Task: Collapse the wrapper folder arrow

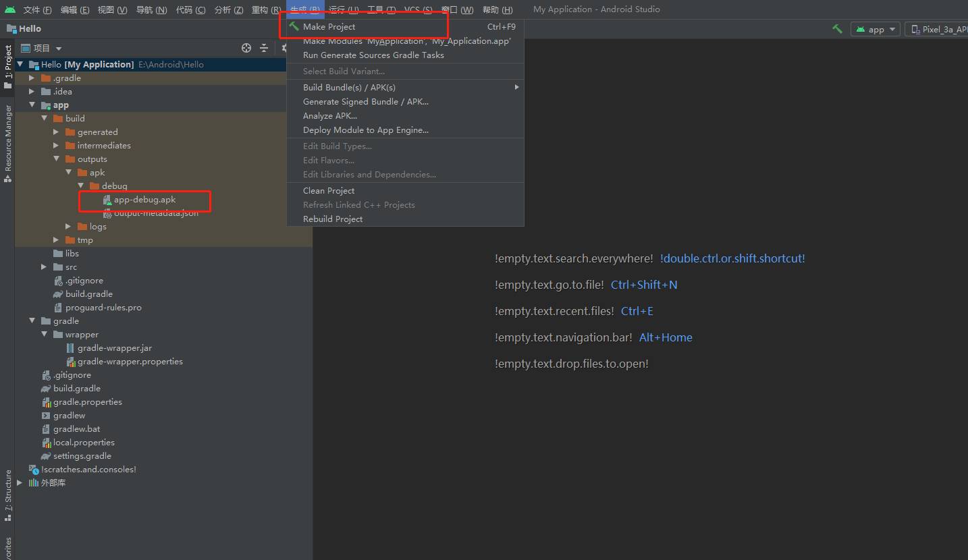Action: pyautogui.click(x=44, y=335)
